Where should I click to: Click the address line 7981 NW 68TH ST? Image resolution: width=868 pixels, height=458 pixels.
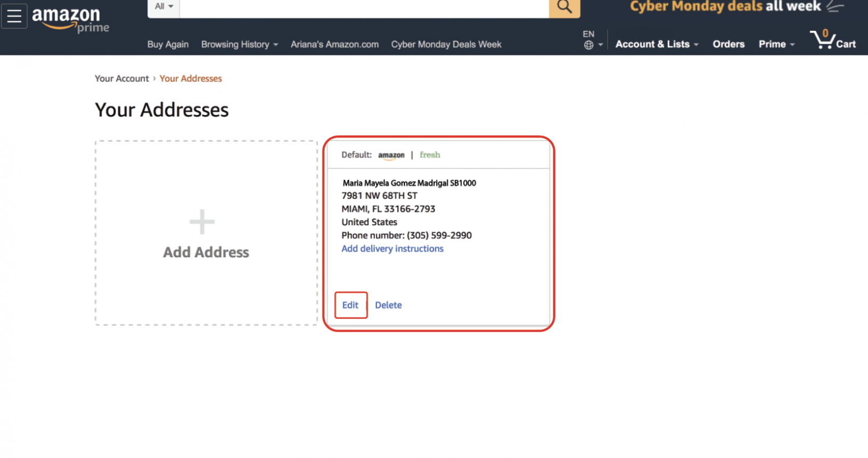click(x=380, y=195)
